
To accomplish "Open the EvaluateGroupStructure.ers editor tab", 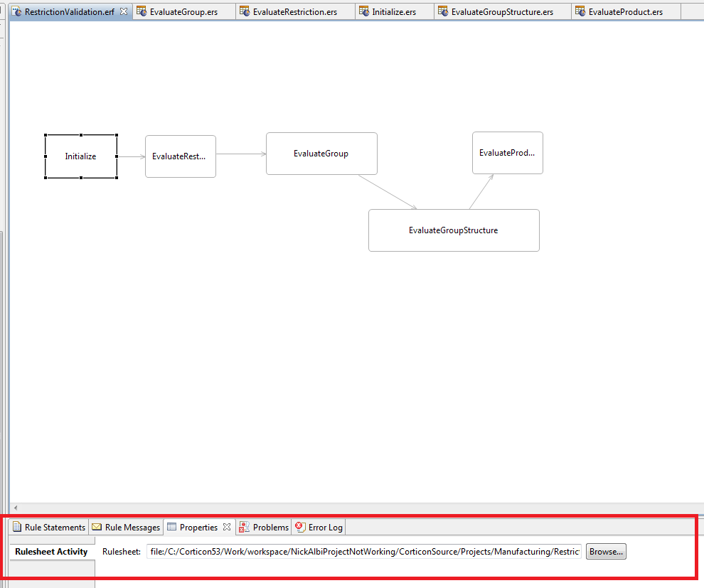I will 502,11.
